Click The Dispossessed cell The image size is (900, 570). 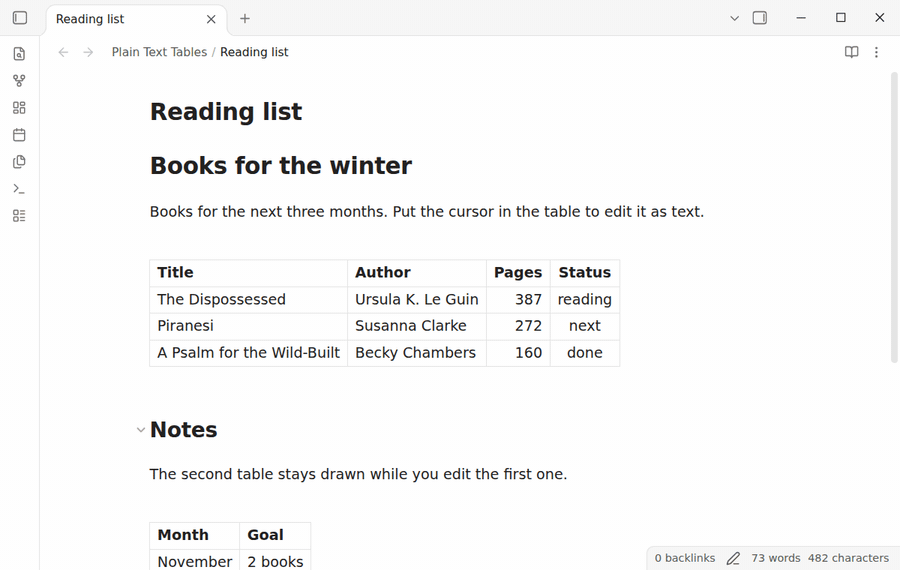(249, 300)
